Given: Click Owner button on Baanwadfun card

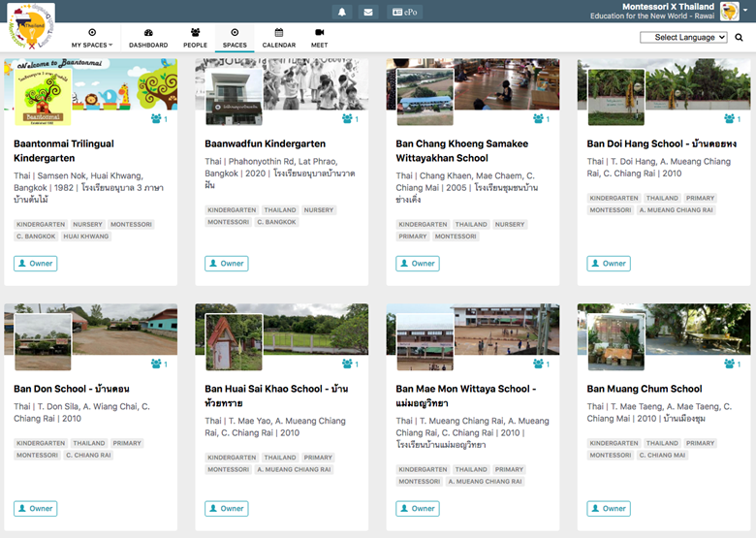Looking at the screenshot, I should [x=227, y=264].
